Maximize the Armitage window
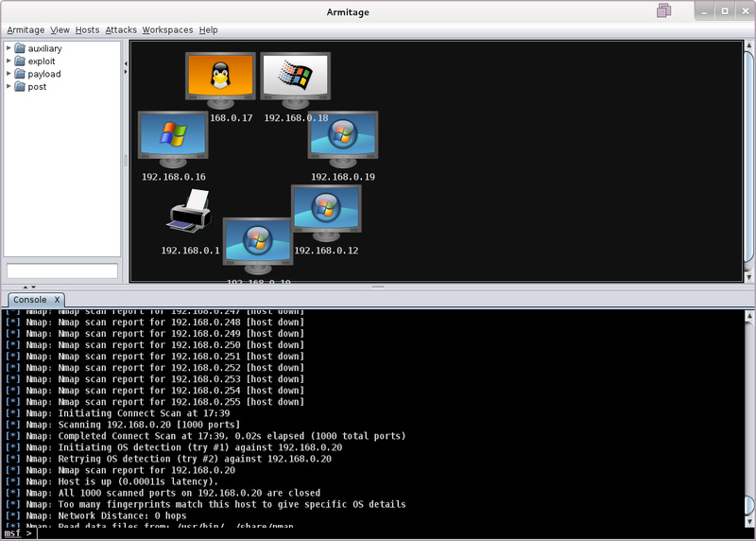This screenshot has width=756, height=541. click(x=725, y=11)
